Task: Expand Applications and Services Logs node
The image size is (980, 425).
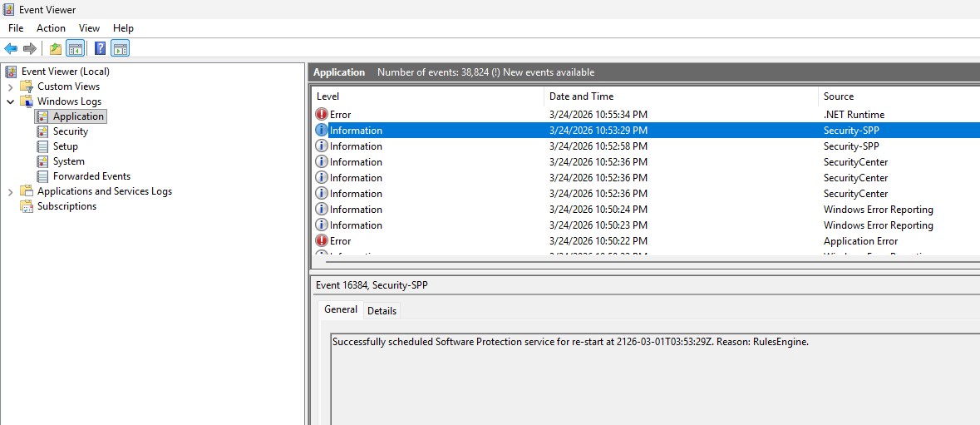Action: [10, 192]
